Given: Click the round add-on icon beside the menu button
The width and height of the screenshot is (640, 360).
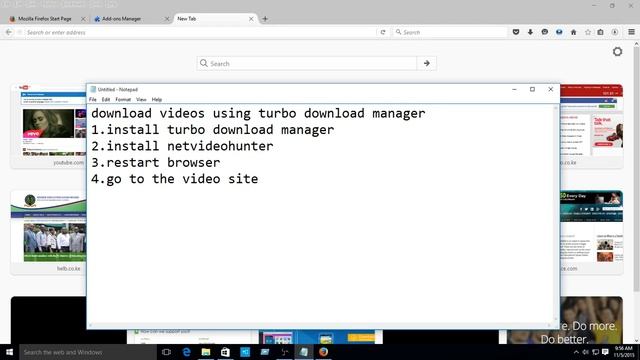Looking at the screenshot, I should pyautogui.click(x=615, y=32).
